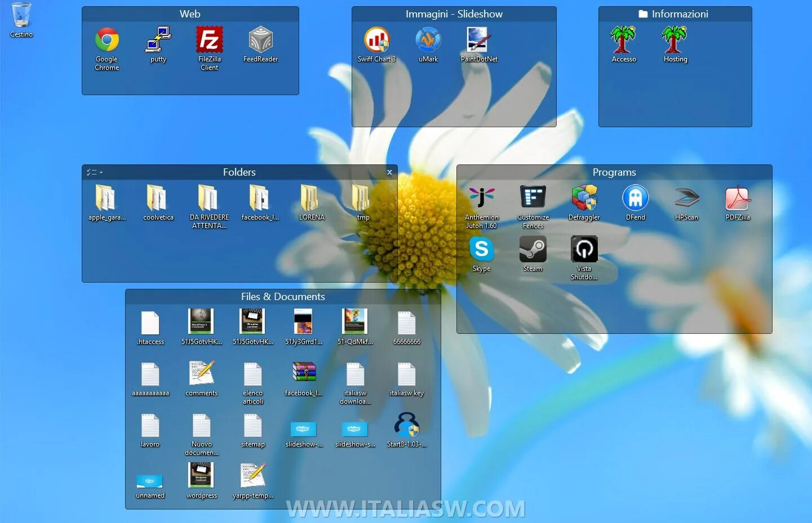Image resolution: width=812 pixels, height=523 pixels.
Task: Run the Start8-1.03 installer
Action: pyautogui.click(x=407, y=430)
